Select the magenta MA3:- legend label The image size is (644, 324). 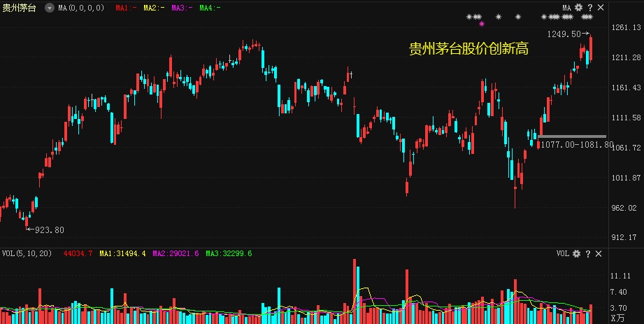(182, 8)
